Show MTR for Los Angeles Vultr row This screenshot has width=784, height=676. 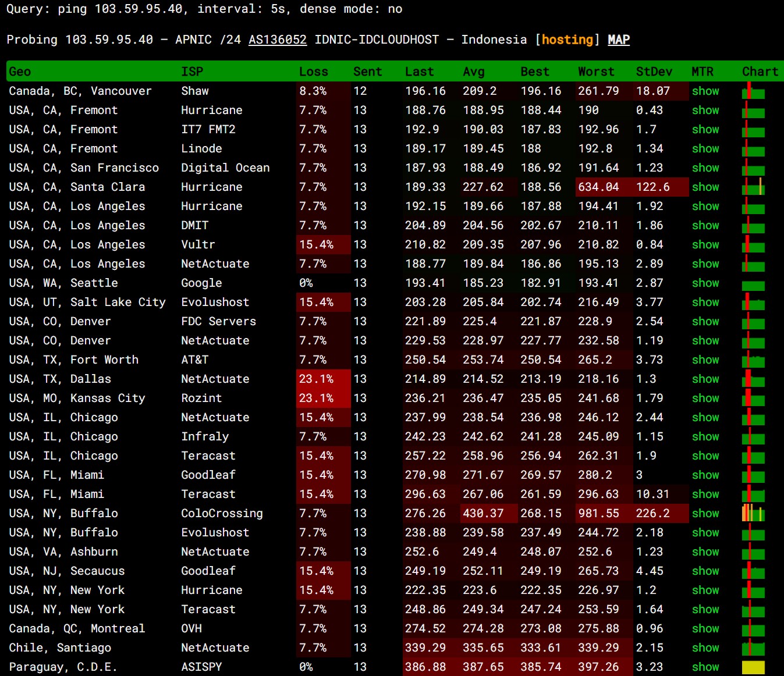[705, 244]
